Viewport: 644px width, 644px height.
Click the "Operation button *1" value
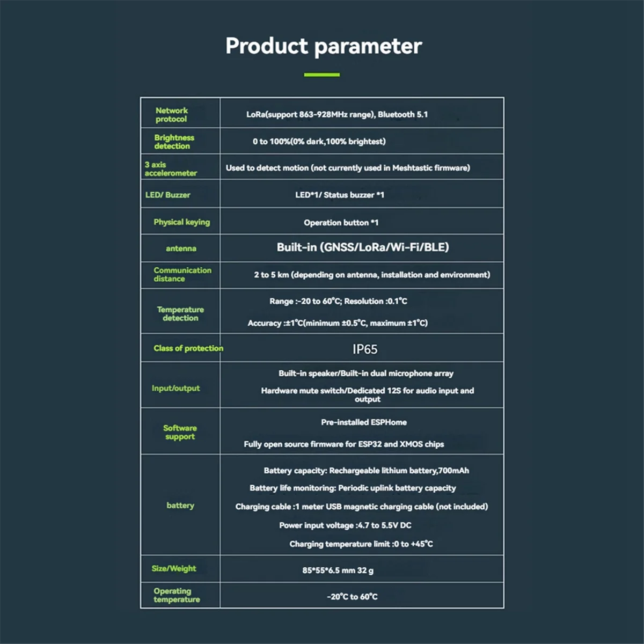[x=341, y=223]
